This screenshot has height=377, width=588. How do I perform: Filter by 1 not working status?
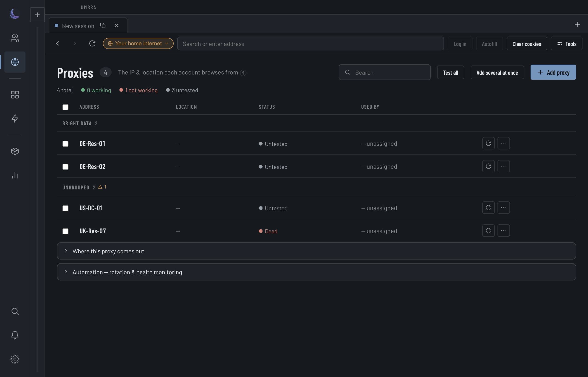(x=139, y=90)
